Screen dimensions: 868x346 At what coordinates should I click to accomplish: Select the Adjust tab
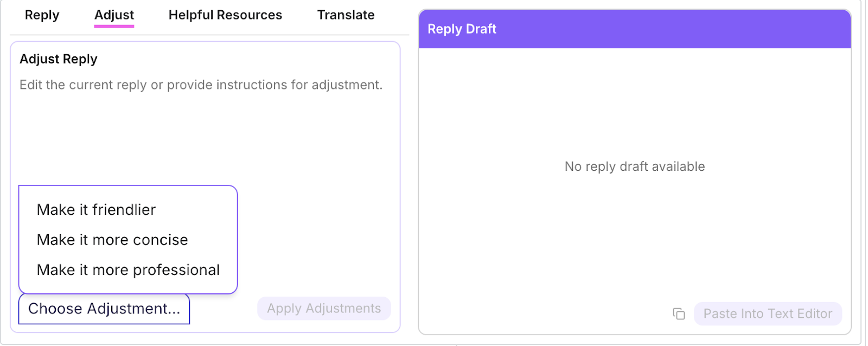click(113, 15)
